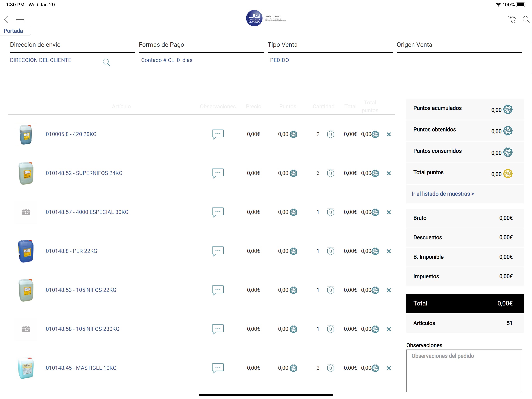
Task: Tap the 105 NIFOS 22KG product thumbnail
Action: [x=26, y=290]
